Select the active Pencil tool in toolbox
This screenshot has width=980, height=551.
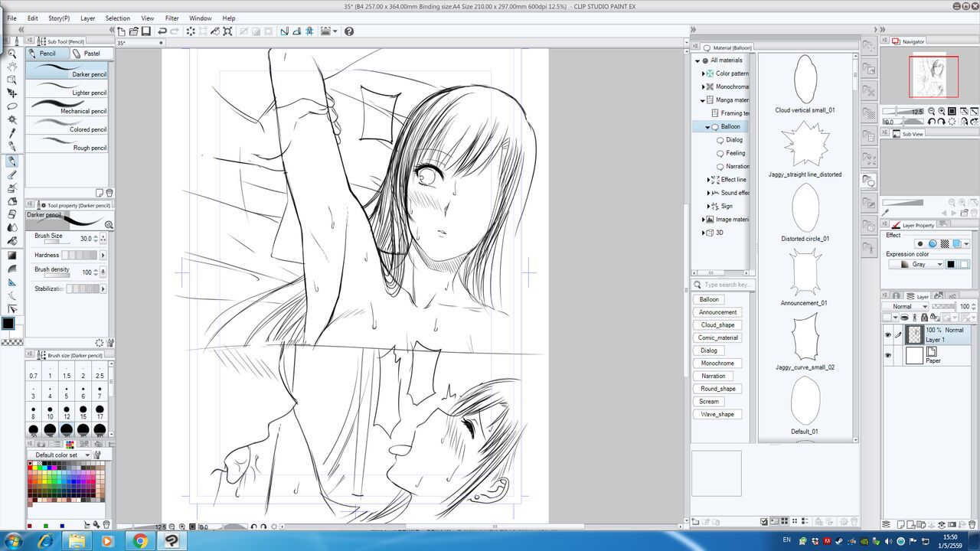tap(11, 161)
